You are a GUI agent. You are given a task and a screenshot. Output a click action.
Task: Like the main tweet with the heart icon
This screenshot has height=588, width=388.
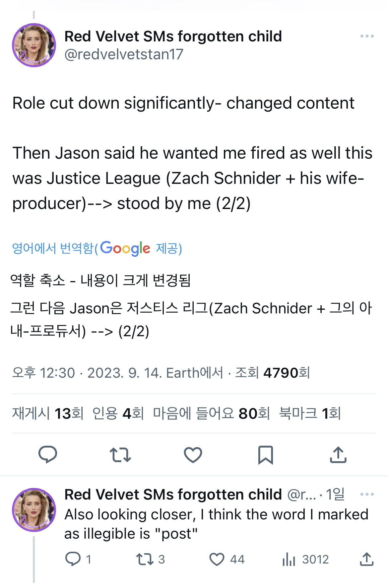[x=193, y=454]
